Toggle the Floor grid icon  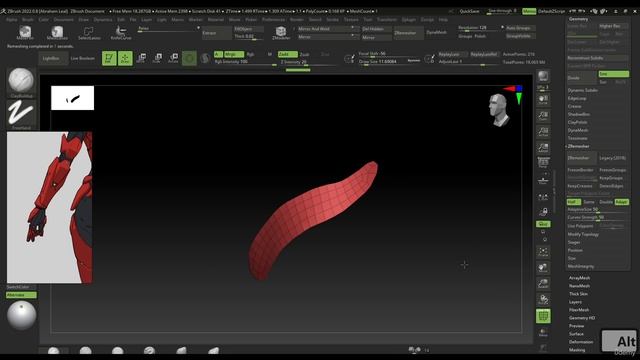point(543,180)
